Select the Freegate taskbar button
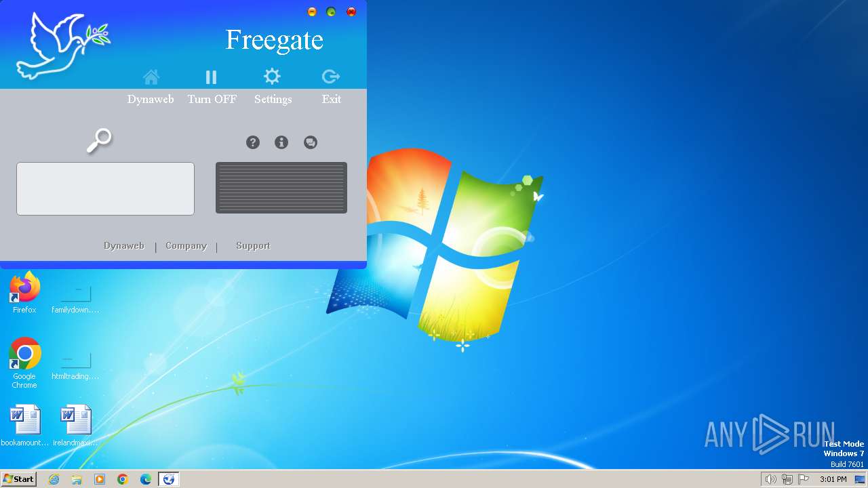 click(169, 479)
